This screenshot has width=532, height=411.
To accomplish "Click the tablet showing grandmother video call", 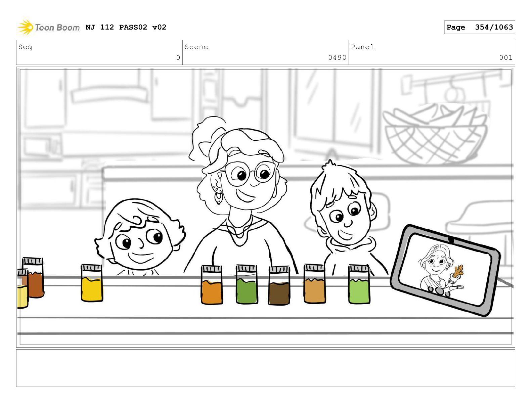I will [x=445, y=270].
